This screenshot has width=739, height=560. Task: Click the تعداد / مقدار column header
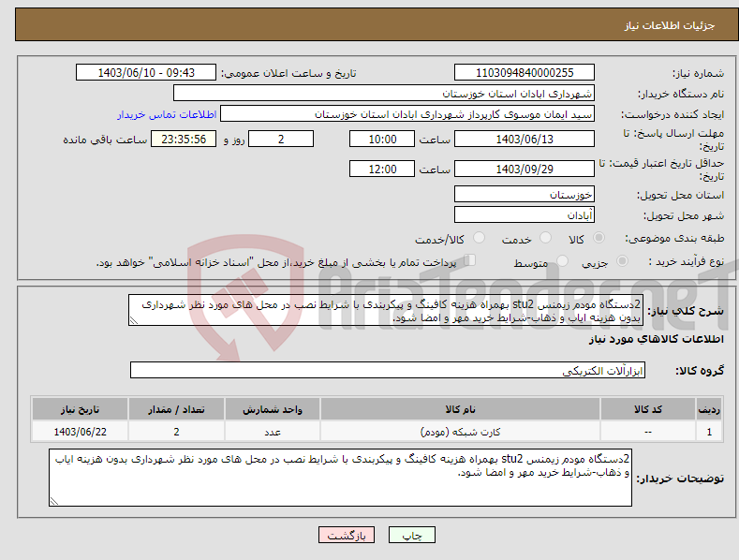pyautogui.click(x=176, y=409)
